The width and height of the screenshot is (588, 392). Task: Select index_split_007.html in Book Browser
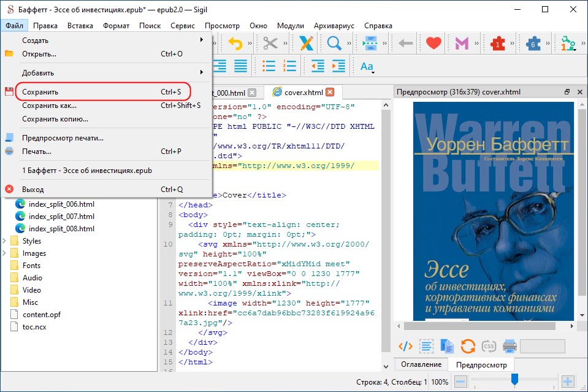point(61,217)
